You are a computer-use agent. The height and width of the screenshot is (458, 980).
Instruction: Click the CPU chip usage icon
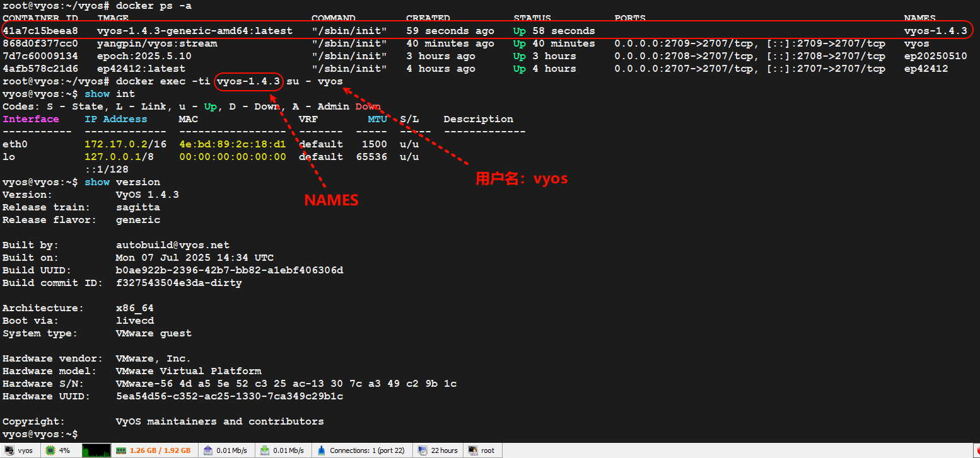tap(50, 450)
